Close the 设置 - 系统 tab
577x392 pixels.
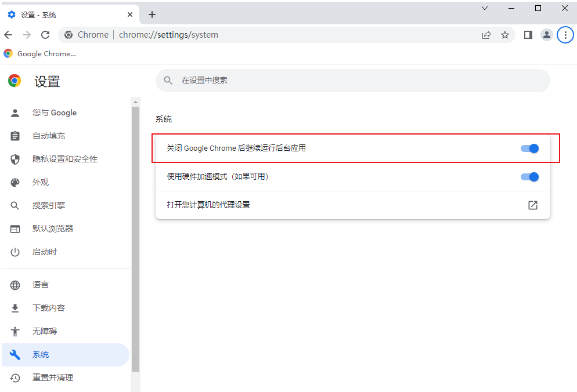(130, 14)
